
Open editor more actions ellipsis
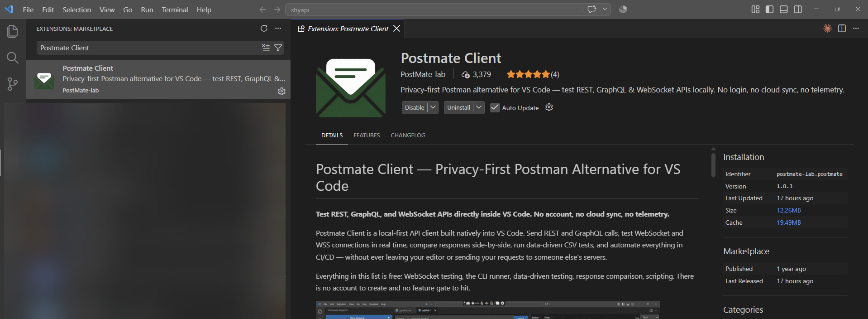click(x=856, y=29)
